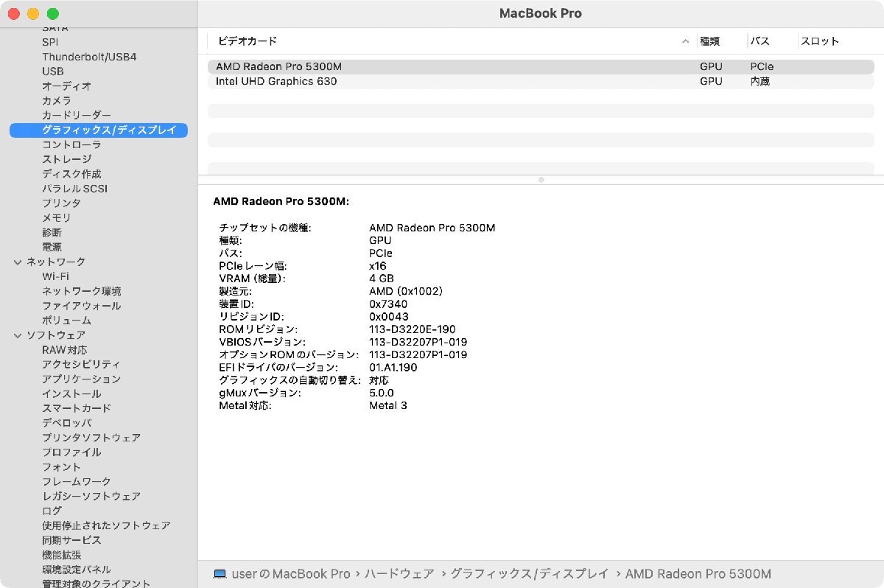This screenshot has width=884, height=588.
Task: Open カードリーダー in sidebar
Action: [x=77, y=115]
